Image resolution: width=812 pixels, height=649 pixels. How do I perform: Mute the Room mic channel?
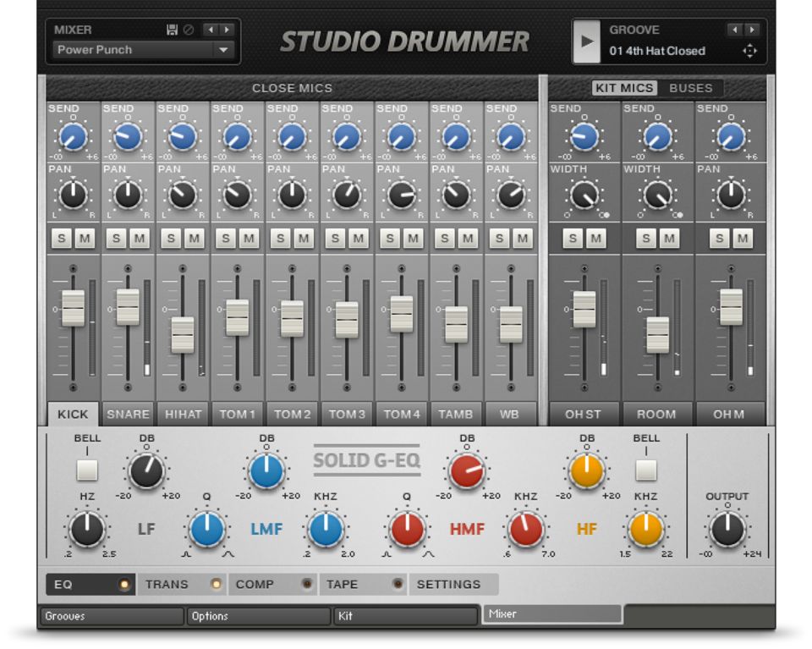(669, 239)
